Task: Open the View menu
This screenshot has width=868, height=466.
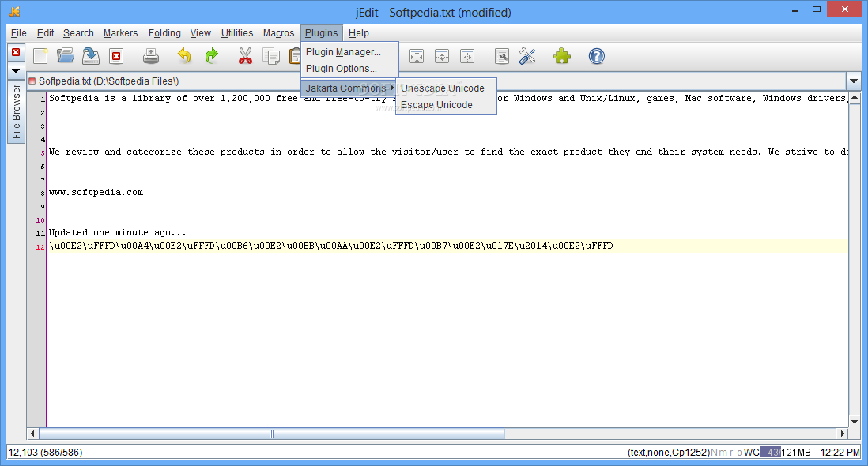Action: coord(200,33)
